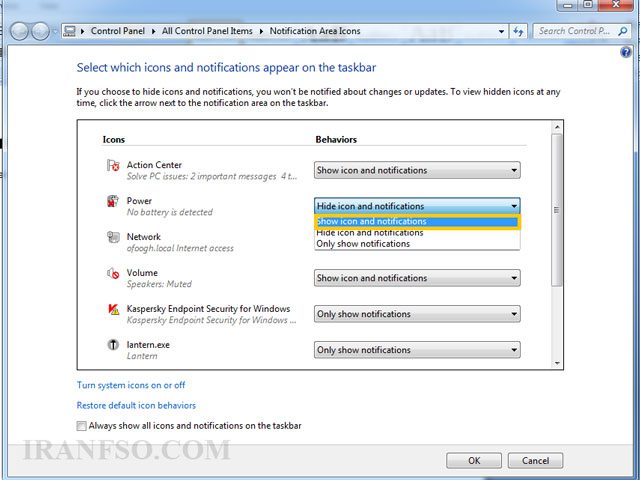Screen dimensions: 640x480
Task: Choose Show icon and notifications option
Action: [x=417, y=222]
